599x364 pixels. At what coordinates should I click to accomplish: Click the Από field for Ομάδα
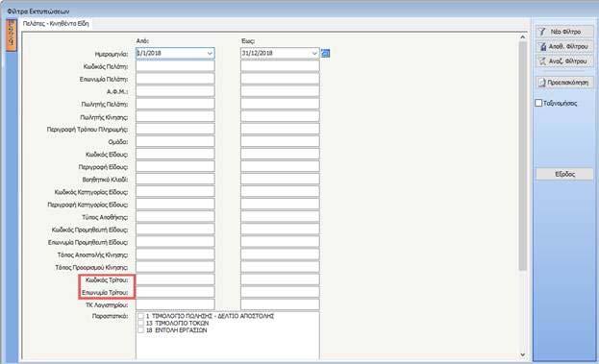[175, 141]
